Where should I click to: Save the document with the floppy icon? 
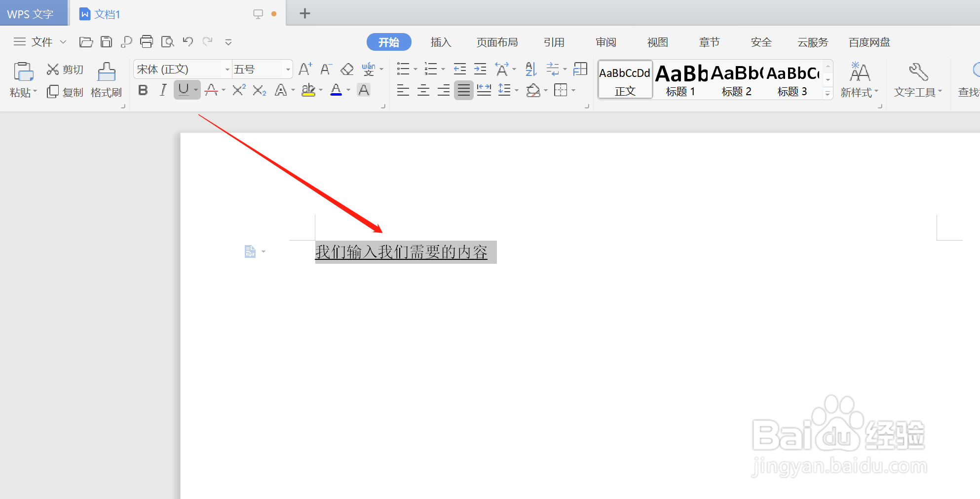point(106,42)
